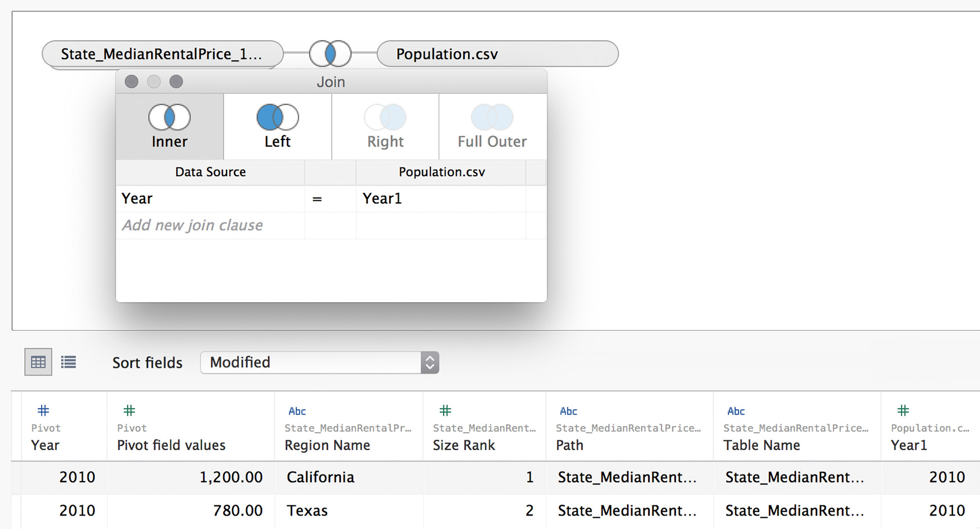The height and width of the screenshot is (529, 980).
Task: Open the Year join field dropdown
Action: [210, 199]
